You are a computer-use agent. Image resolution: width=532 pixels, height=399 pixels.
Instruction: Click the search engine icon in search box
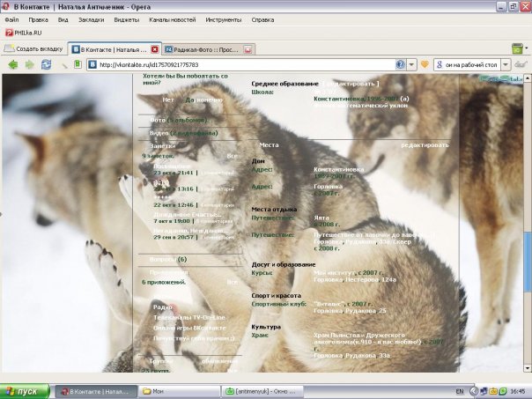pyautogui.click(x=440, y=64)
